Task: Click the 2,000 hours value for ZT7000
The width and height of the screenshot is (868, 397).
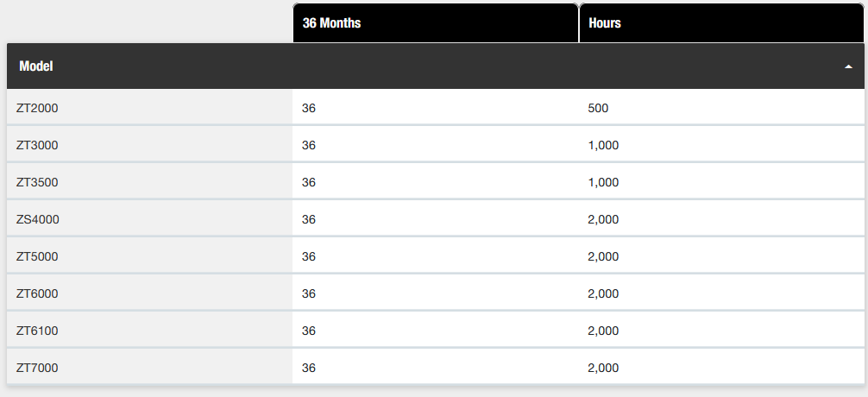Action: (603, 368)
